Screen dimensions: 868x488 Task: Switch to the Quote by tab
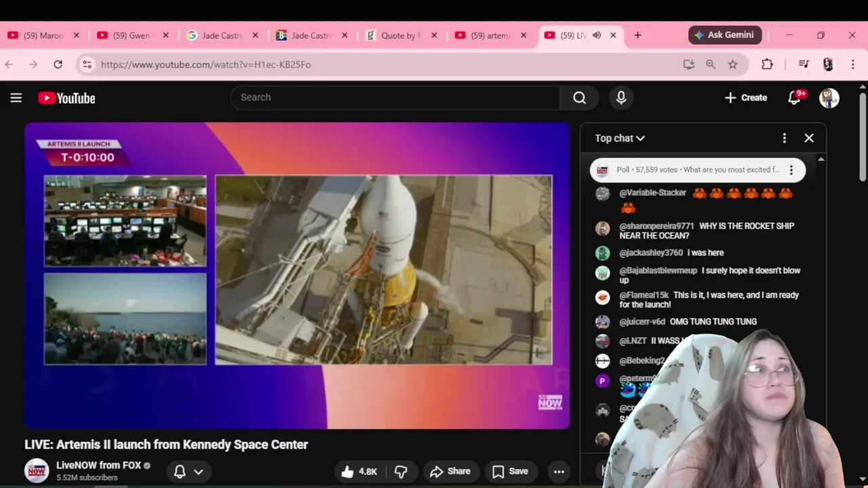pyautogui.click(x=400, y=35)
